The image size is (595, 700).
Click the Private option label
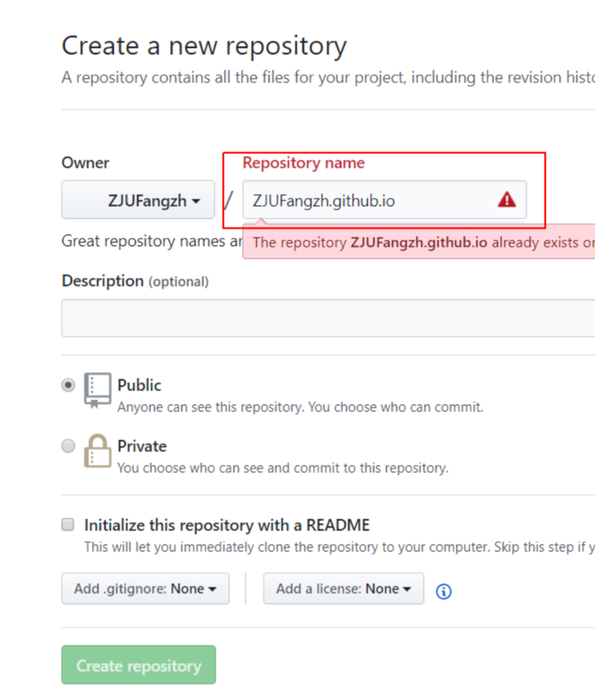pos(142,446)
